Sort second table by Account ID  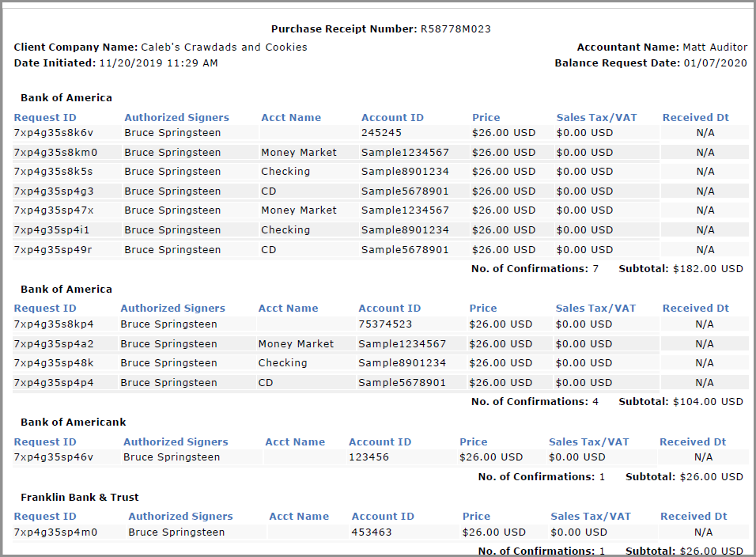click(389, 308)
